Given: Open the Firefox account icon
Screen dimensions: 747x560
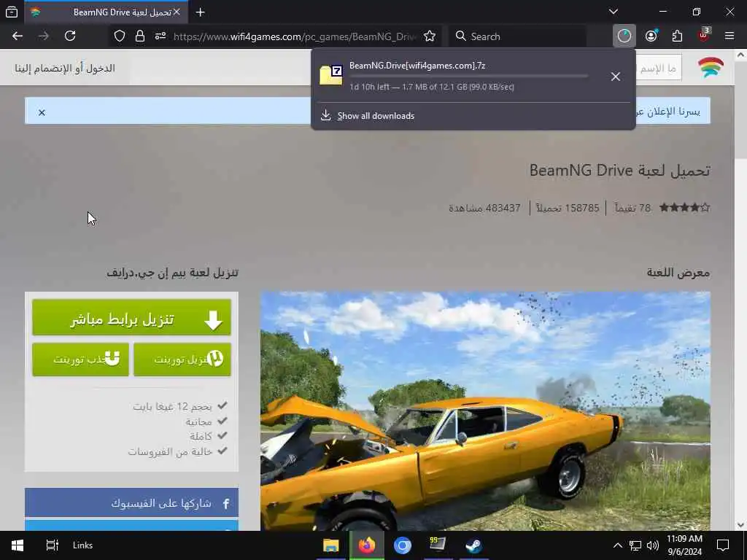Looking at the screenshot, I should pos(651,36).
